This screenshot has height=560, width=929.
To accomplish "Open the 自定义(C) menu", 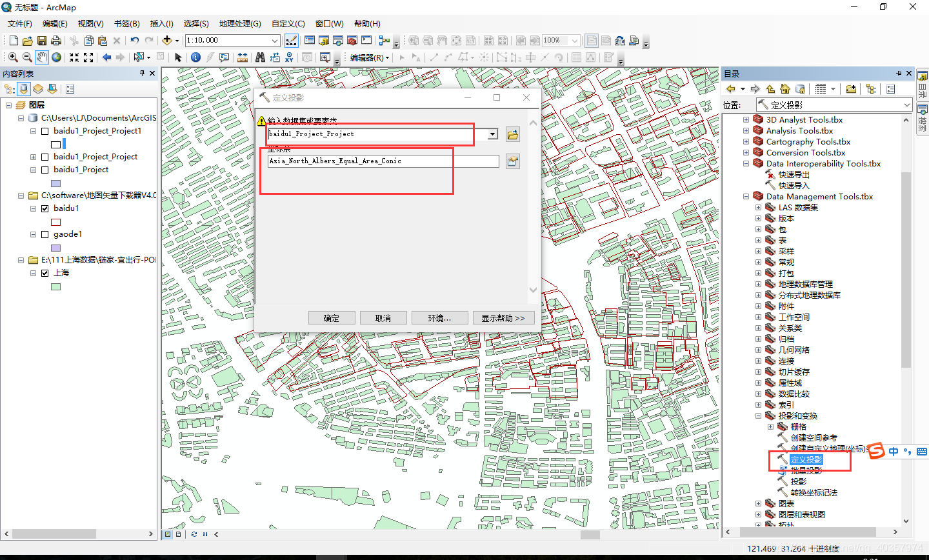I will pyautogui.click(x=288, y=24).
